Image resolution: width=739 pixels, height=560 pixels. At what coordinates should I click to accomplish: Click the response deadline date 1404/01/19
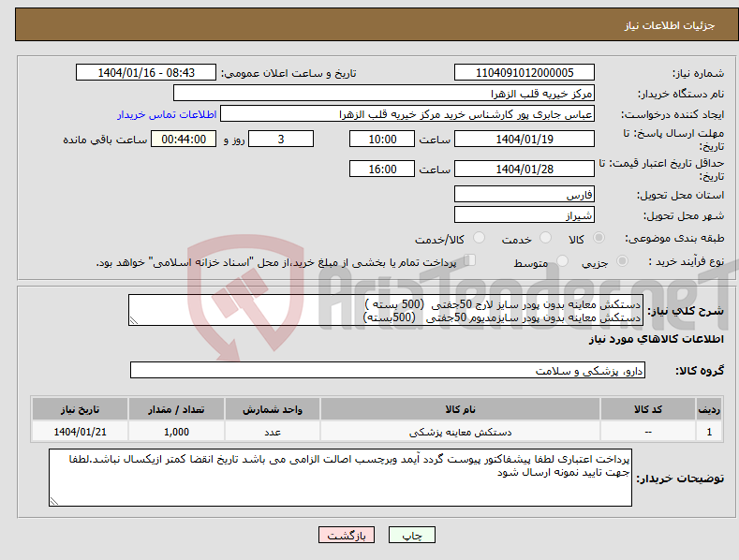tap(525, 139)
